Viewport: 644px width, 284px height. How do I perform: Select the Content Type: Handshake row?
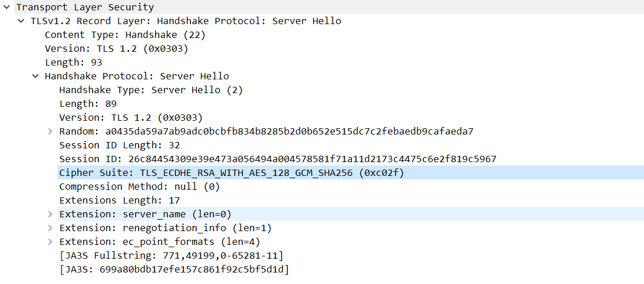[x=125, y=34]
